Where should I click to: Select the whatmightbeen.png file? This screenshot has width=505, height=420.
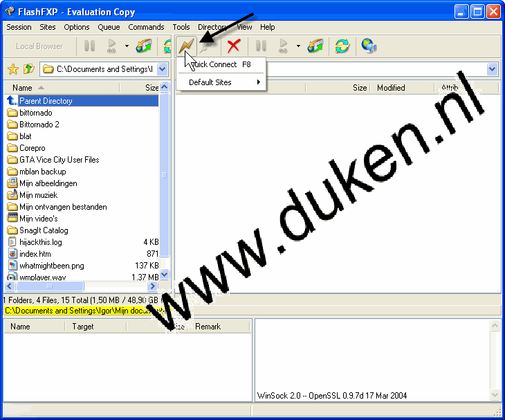pyautogui.click(x=82, y=266)
